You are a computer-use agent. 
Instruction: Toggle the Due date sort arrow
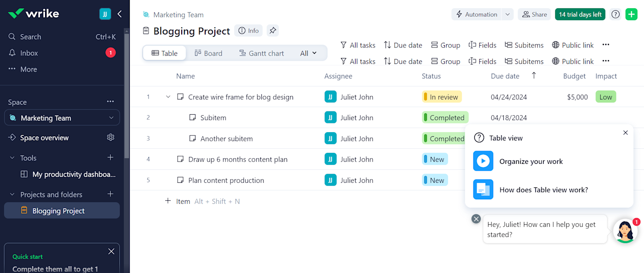pyautogui.click(x=534, y=76)
